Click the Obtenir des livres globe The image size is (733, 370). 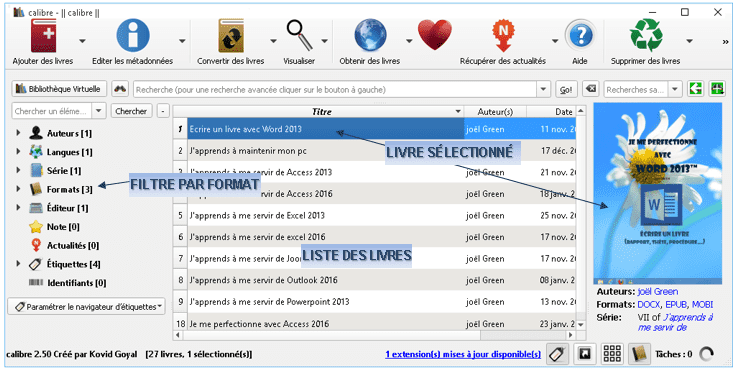370,35
